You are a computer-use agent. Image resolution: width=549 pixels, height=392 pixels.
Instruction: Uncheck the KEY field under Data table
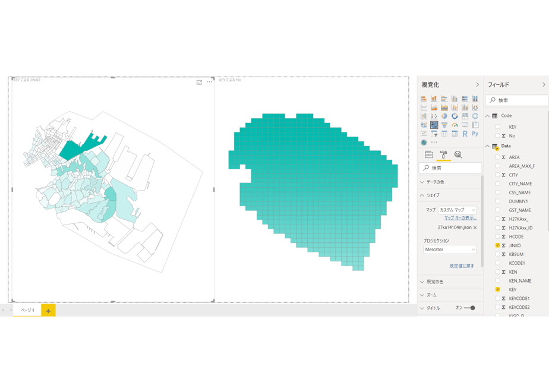pos(497,289)
